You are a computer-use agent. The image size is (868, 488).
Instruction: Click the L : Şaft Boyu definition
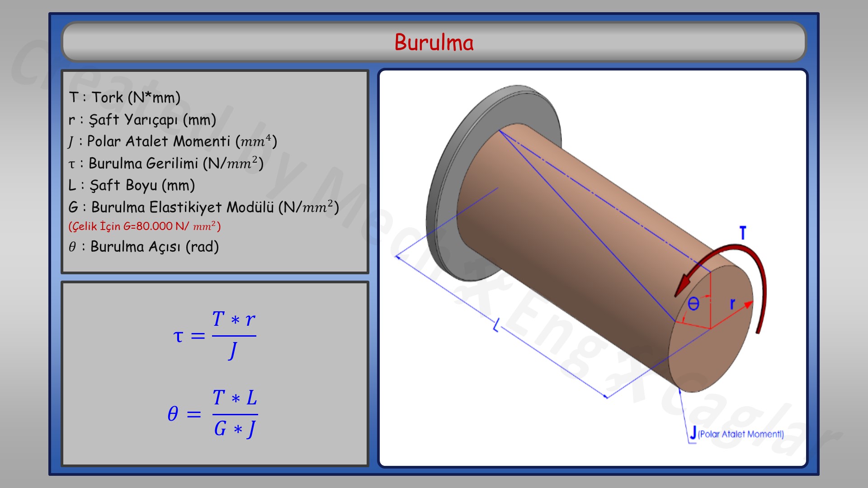(x=132, y=185)
